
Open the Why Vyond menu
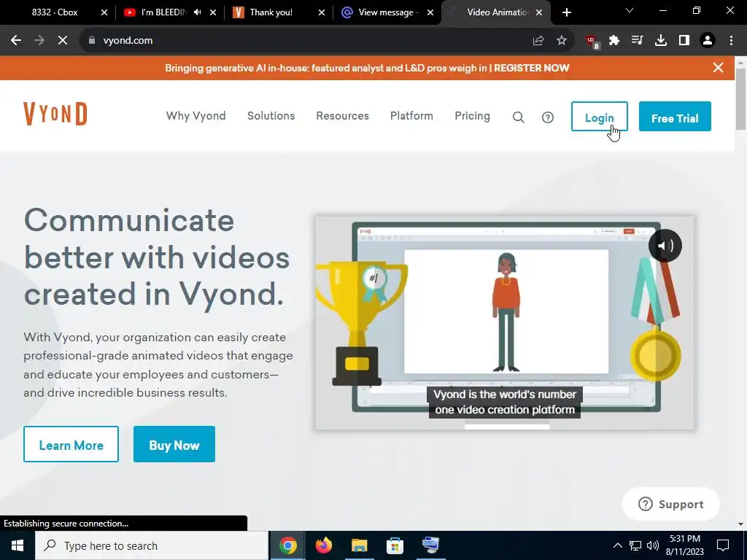coord(196,116)
